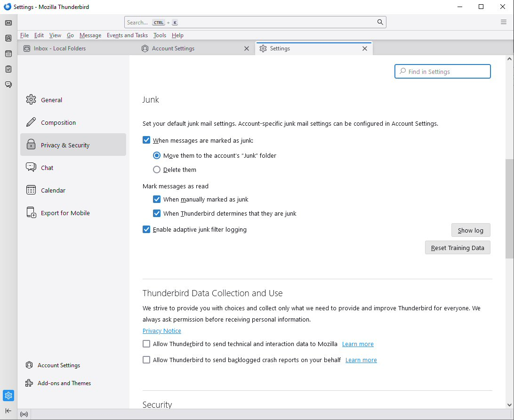Go to General settings category
The image size is (514, 420).
pyautogui.click(x=73, y=100)
